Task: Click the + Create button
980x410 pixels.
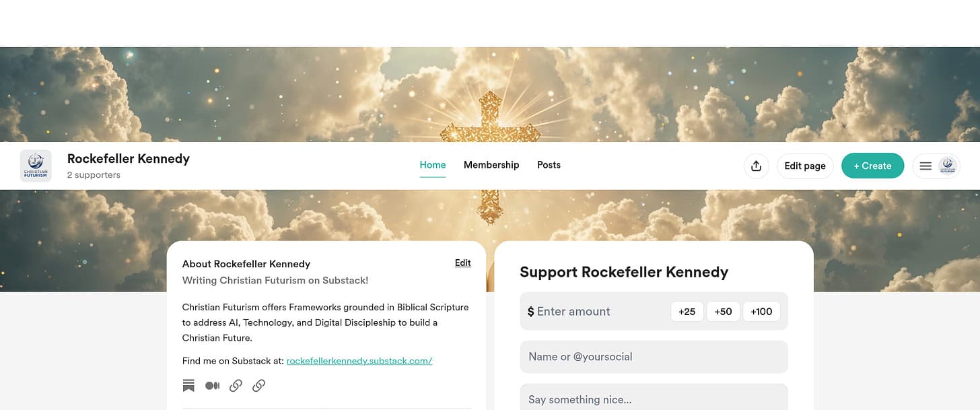Action: click(872, 166)
